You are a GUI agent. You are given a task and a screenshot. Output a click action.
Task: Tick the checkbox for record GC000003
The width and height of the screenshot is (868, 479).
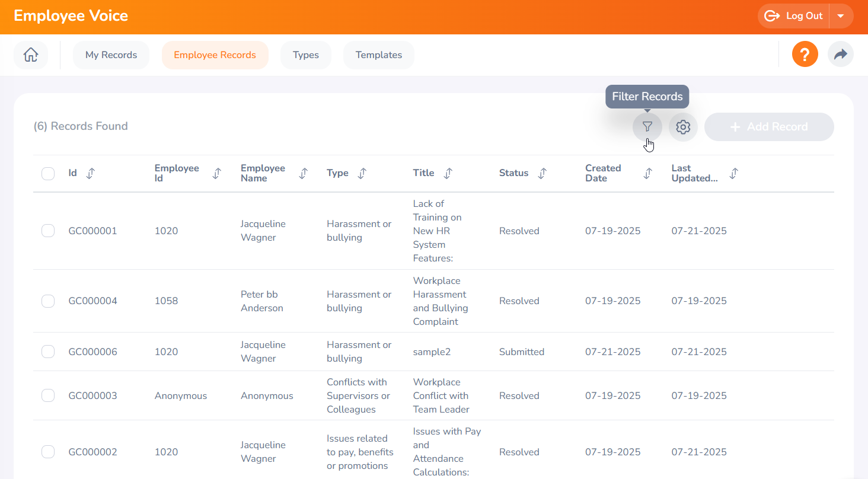[x=48, y=395]
